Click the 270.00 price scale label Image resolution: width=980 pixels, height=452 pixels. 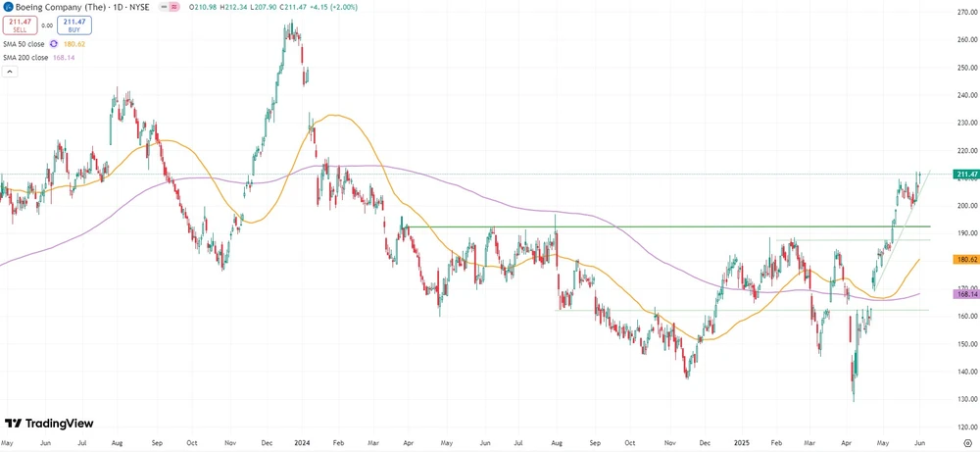click(x=966, y=12)
